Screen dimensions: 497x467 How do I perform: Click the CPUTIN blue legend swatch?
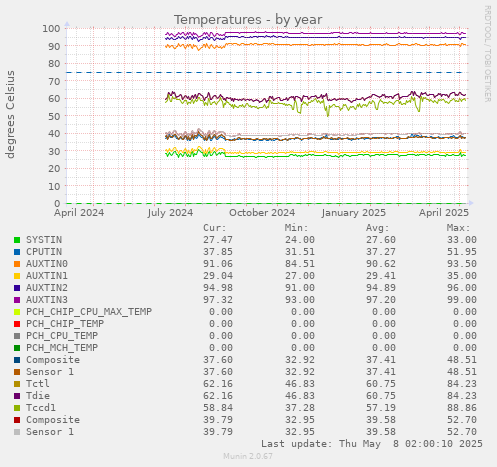tap(17, 252)
